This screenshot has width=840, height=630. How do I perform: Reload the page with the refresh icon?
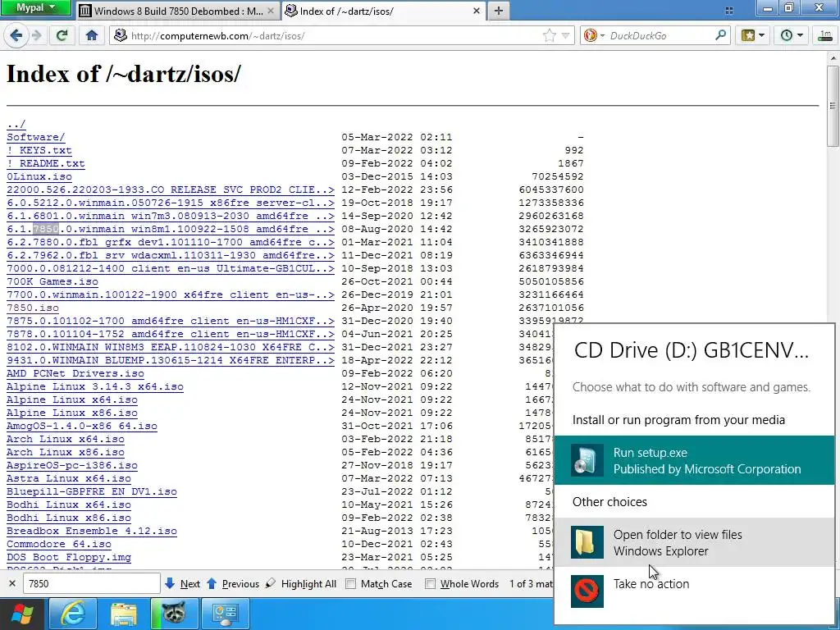[62, 36]
